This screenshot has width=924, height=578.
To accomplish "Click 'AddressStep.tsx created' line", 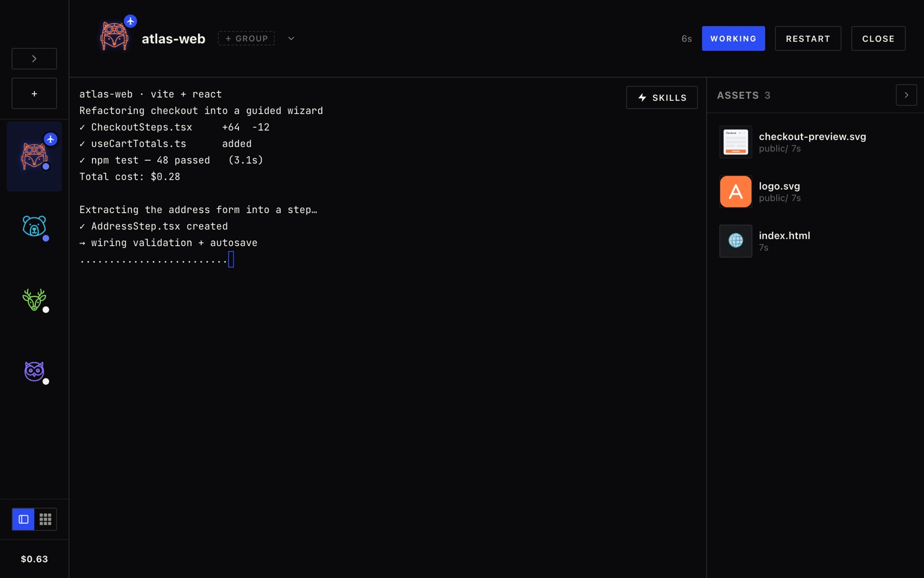I will [x=154, y=227].
